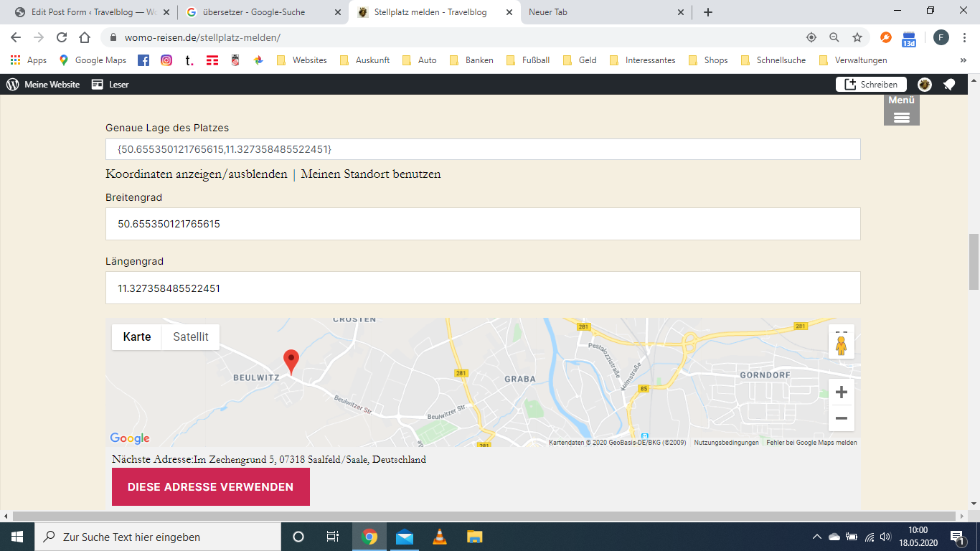Screen dimensions: 980x551
Task: Open the Instagram bookmark icon
Action: [166, 60]
